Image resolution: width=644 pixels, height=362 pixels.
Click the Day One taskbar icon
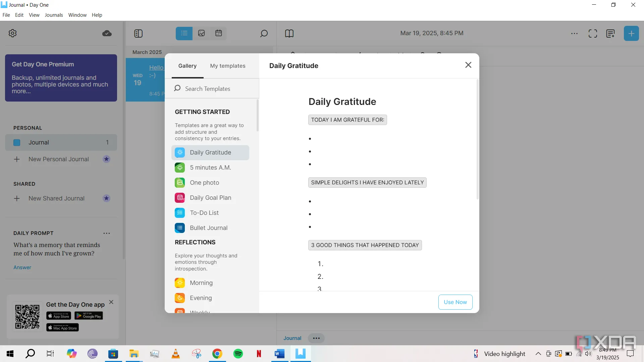[301, 354]
